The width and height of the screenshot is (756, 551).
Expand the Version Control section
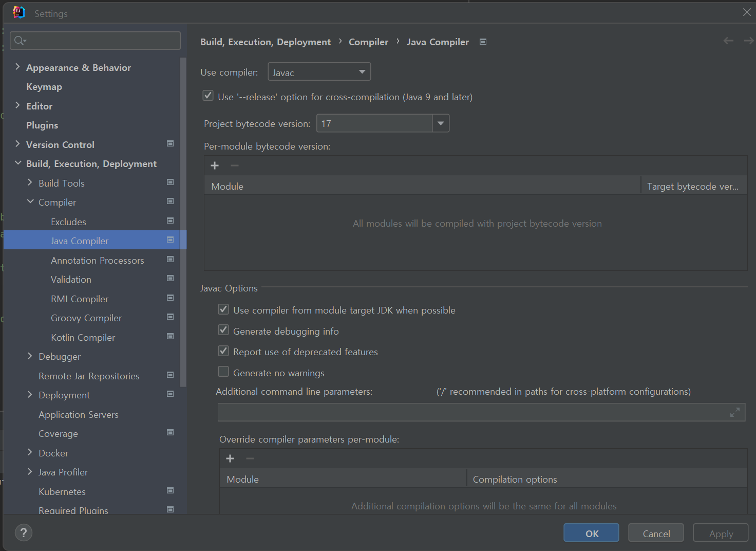click(18, 144)
